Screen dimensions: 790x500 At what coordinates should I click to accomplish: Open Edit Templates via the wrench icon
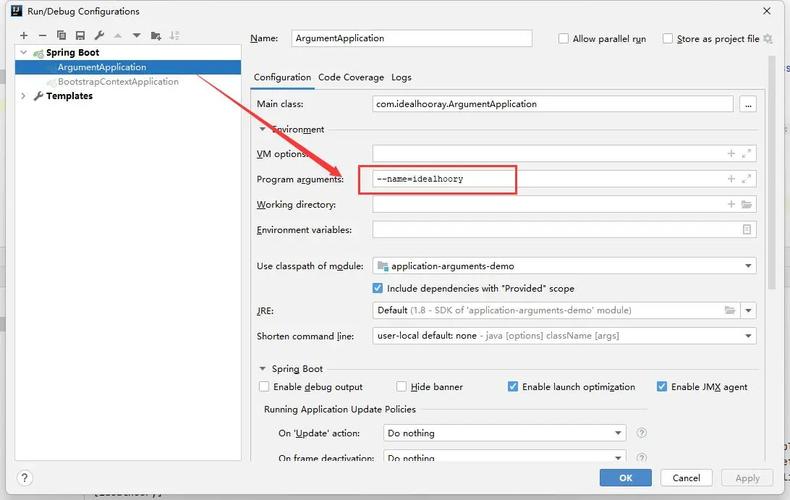point(98,35)
